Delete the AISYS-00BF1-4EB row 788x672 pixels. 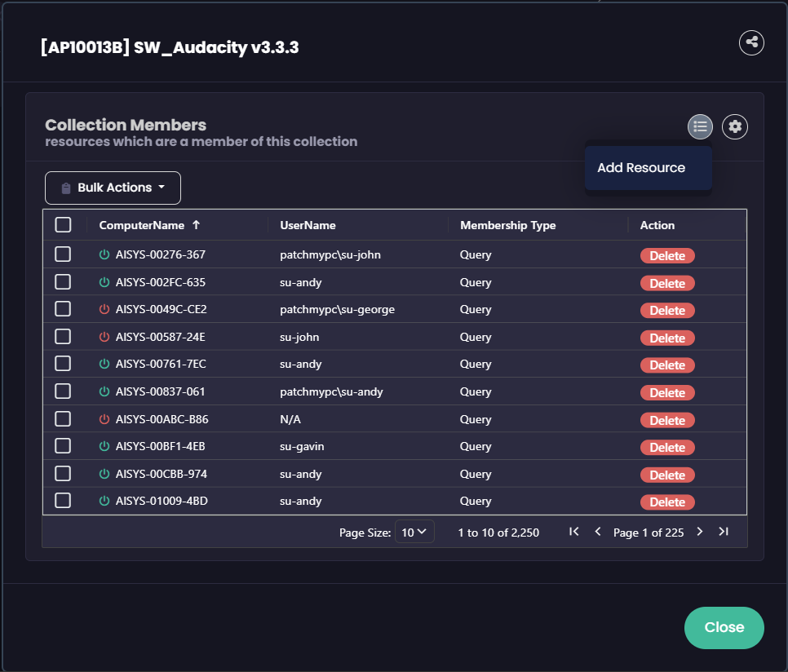pyautogui.click(x=667, y=448)
